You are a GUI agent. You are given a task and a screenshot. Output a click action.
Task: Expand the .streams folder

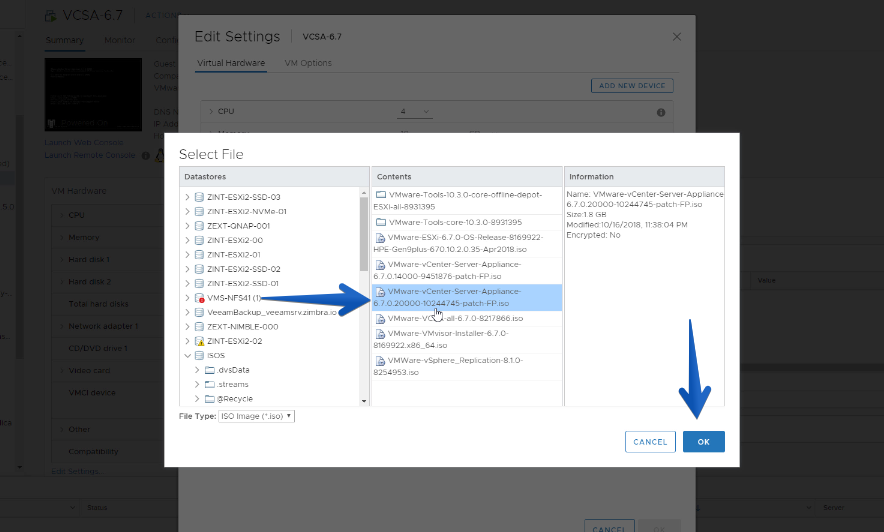click(x=197, y=384)
